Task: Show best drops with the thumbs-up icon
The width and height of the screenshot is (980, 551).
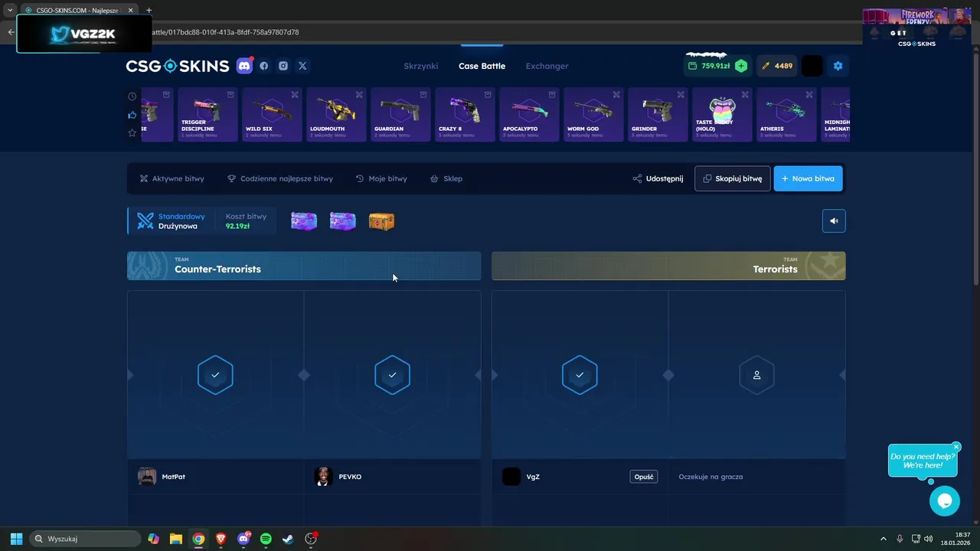Action: pyautogui.click(x=132, y=115)
